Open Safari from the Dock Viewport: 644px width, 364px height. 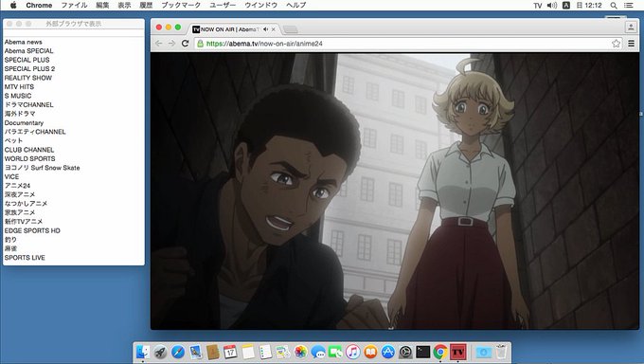tap(178, 352)
